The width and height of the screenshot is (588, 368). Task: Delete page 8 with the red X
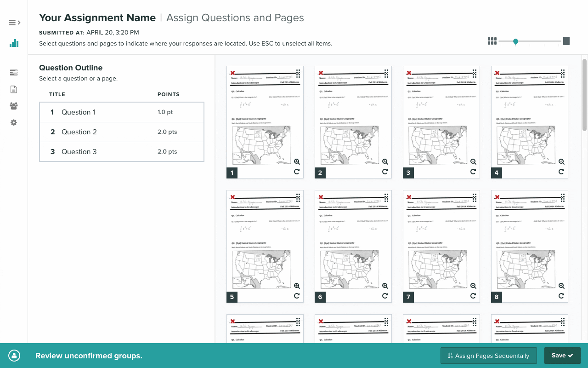point(497,197)
